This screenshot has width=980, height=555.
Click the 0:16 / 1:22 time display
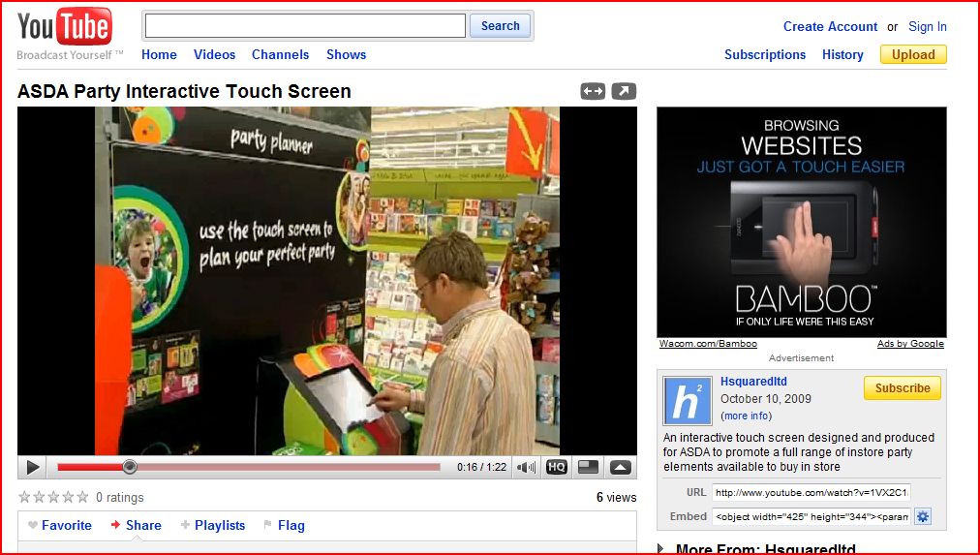tap(481, 467)
